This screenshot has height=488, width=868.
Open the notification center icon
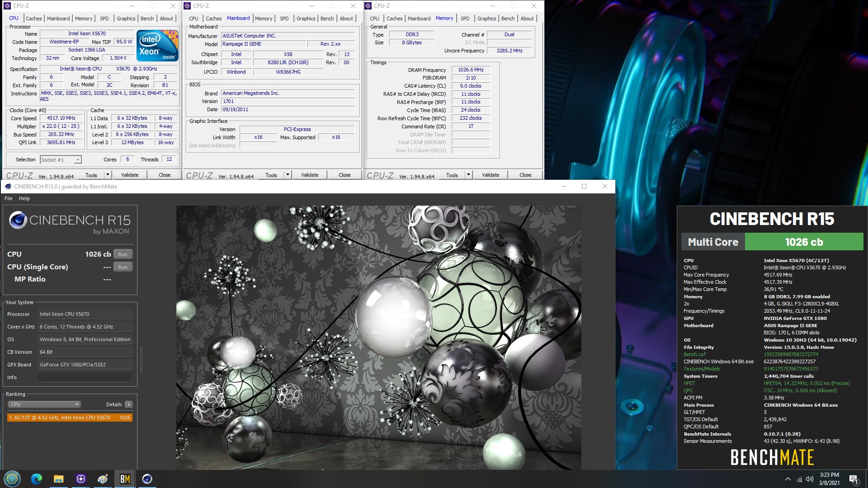[x=854, y=479]
